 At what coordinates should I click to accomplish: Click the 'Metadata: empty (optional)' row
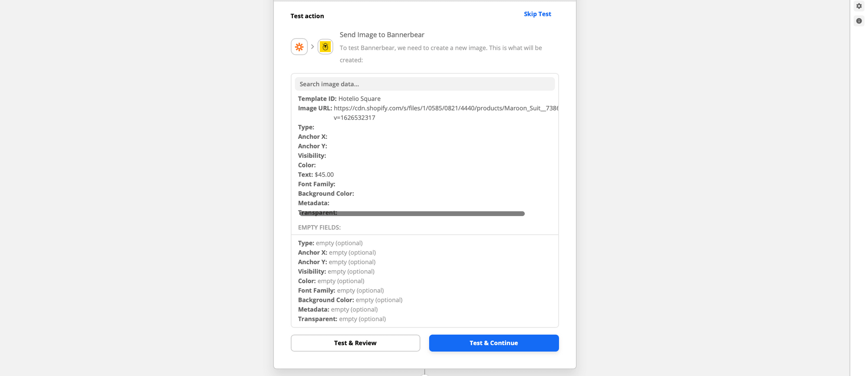point(338,310)
